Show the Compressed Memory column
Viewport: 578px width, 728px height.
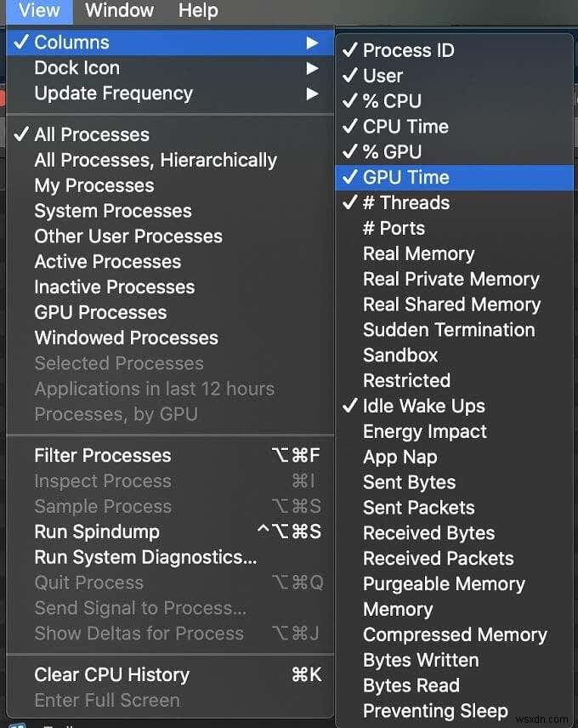(x=454, y=634)
